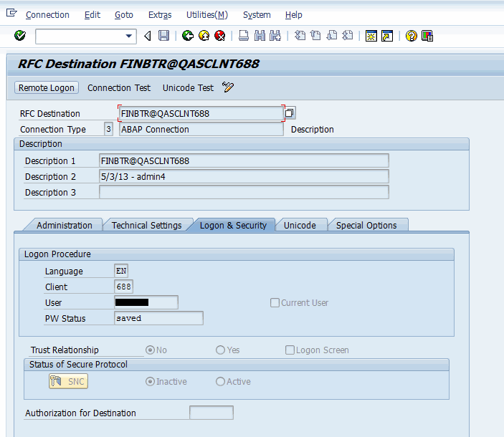The image size is (504, 437).
Task: Click the Description 2 field
Action: pyautogui.click(x=244, y=176)
